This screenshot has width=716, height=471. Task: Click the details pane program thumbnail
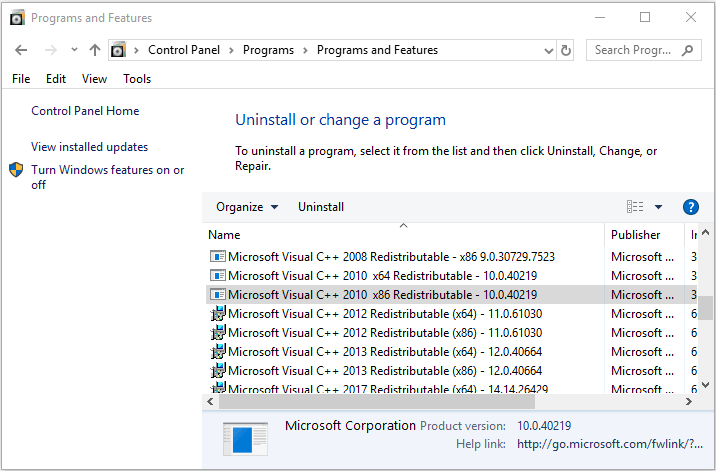pos(245,439)
